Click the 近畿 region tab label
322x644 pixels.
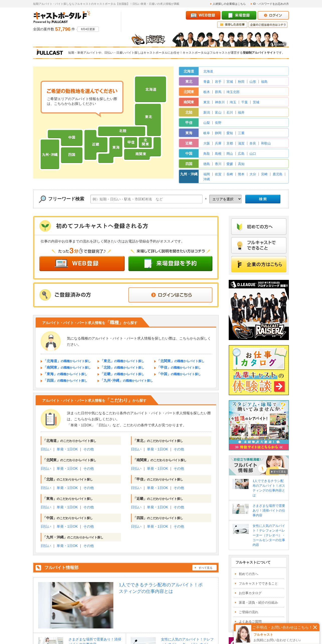(x=189, y=143)
